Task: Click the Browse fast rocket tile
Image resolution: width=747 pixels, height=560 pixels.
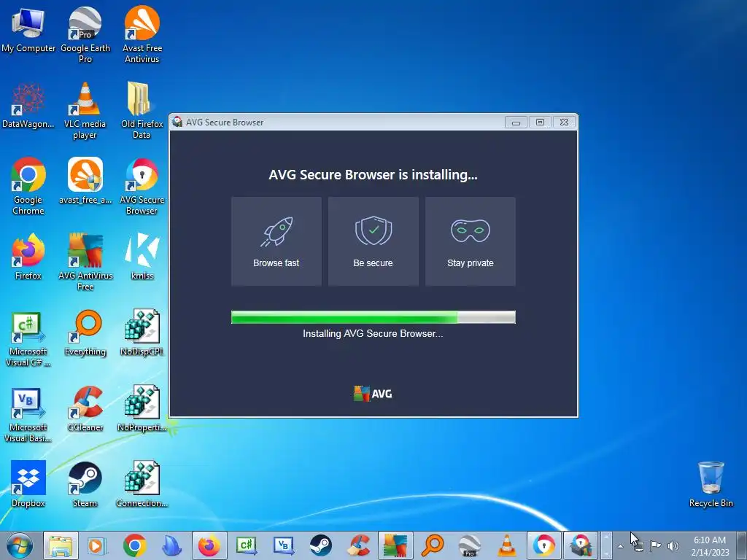Action: (x=276, y=241)
